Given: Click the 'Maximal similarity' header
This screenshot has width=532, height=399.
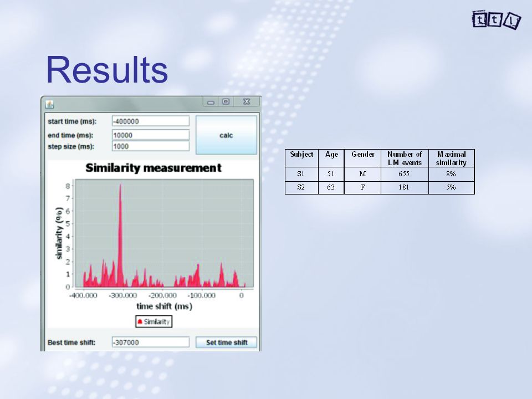Looking at the screenshot, I should pyautogui.click(x=451, y=158).
